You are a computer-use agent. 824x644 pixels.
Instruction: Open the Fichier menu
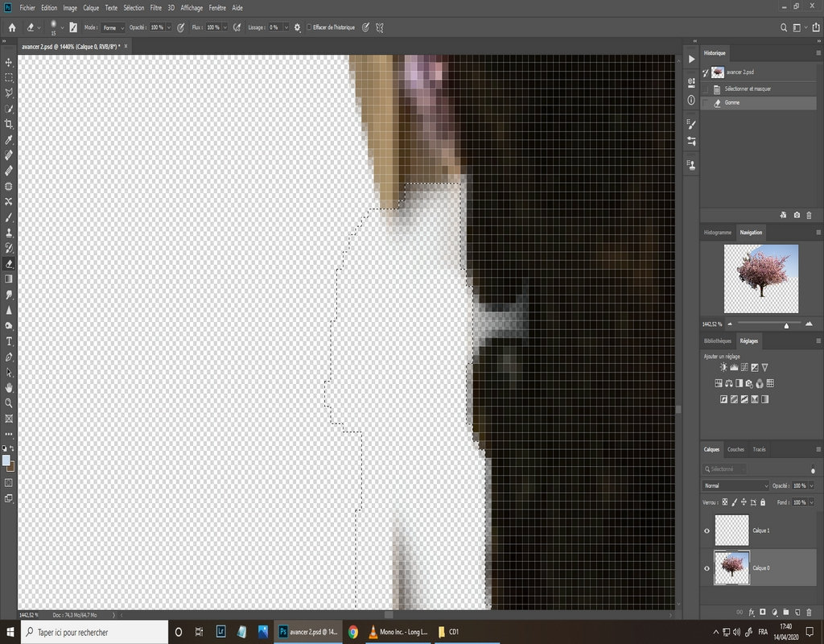27,8
